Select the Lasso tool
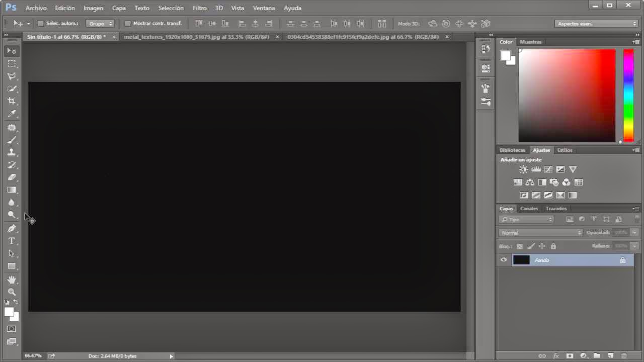644x362 pixels. (x=12, y=76)
